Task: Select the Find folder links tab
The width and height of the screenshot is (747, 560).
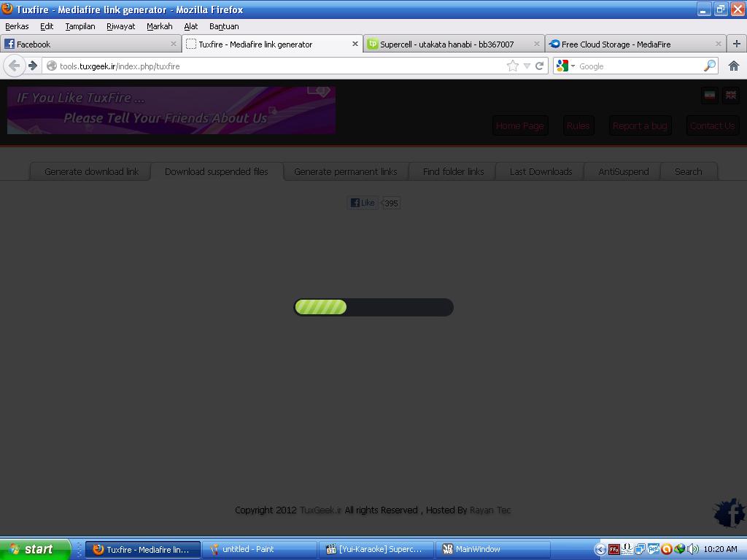Action: pyautogui.click(x=453, y=171)
